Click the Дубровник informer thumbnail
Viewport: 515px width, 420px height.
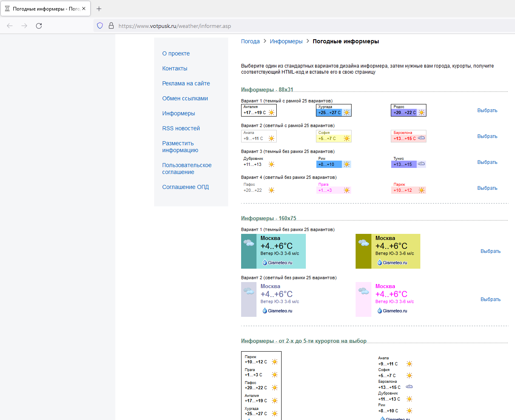(259, 162)
